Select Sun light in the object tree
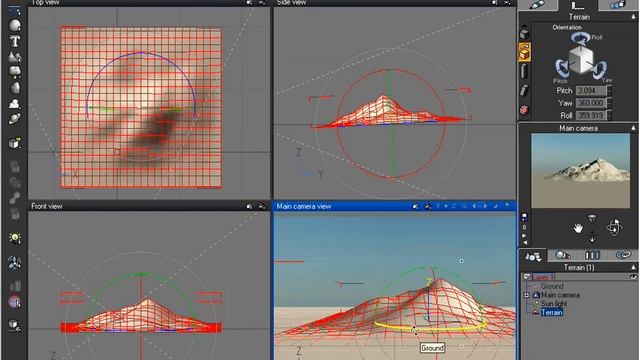 click(x=554, y=304)
